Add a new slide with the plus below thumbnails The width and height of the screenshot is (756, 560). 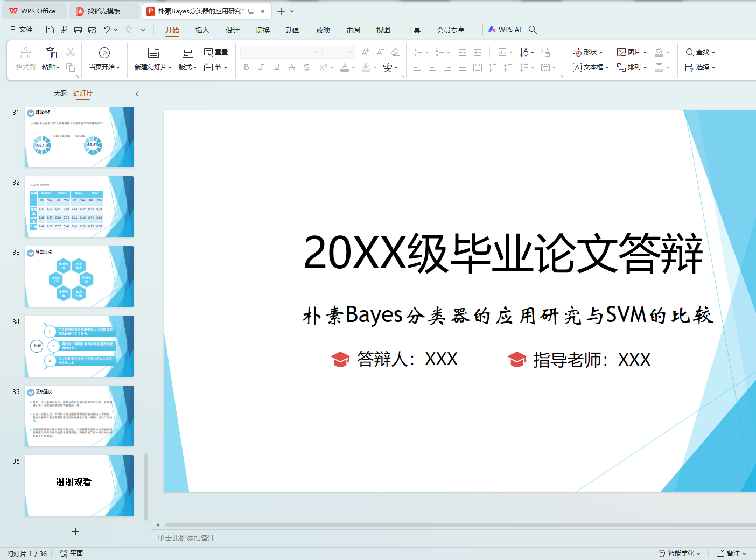pyautogui.click(x=75, y=531)
